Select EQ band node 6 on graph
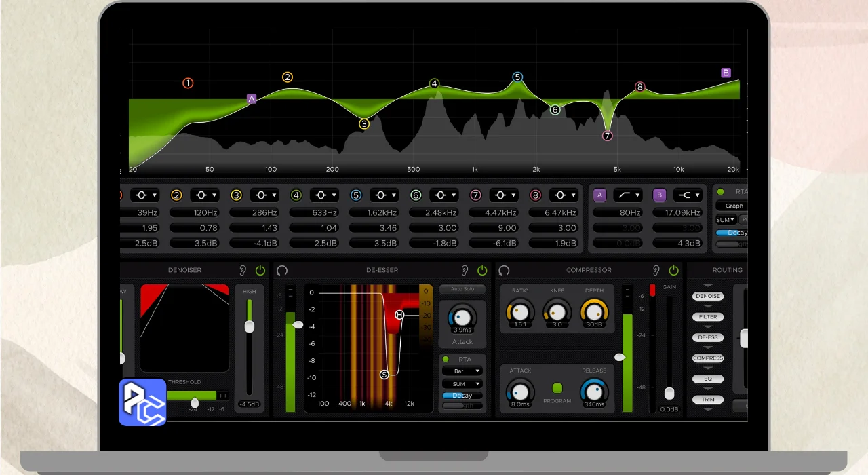 click(555, 109)
